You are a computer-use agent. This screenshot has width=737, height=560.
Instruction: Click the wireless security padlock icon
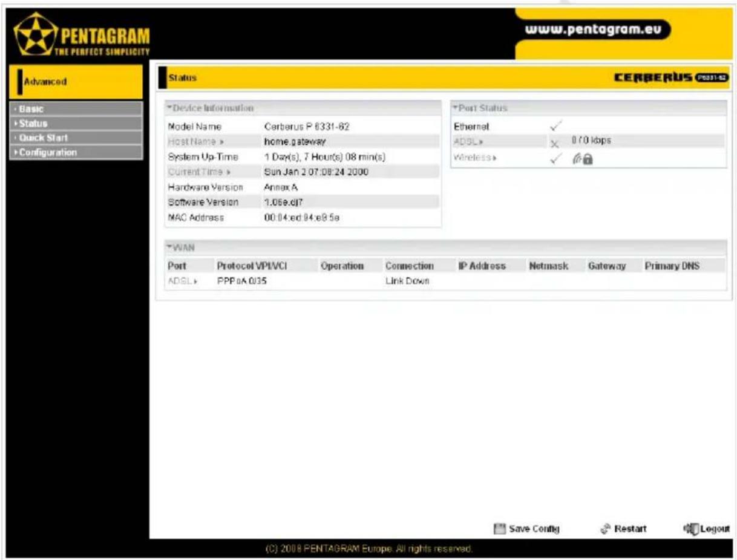(587, 158)
